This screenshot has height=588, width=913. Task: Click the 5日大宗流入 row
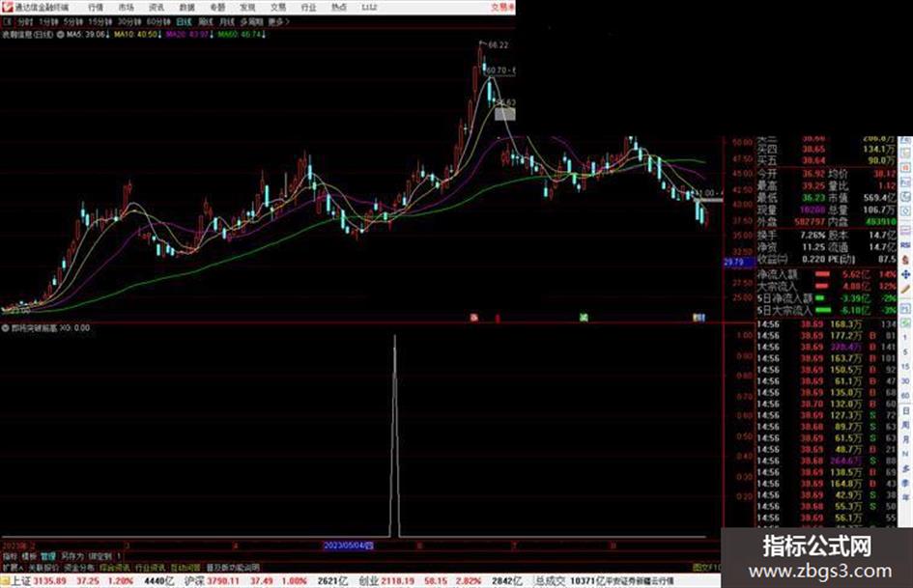pyautogui.click(x=826, y=311)
